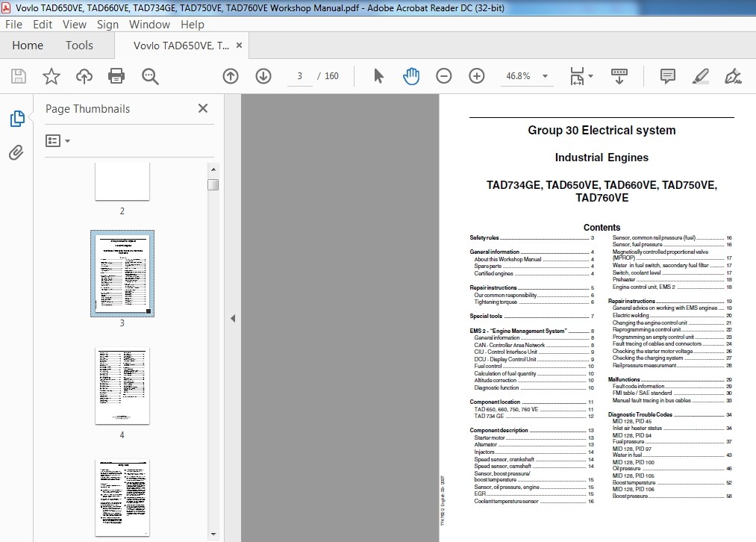The image size is (756, 542).
Task: Add a bookmark with the star icon
Action: (x=51, y=76)
